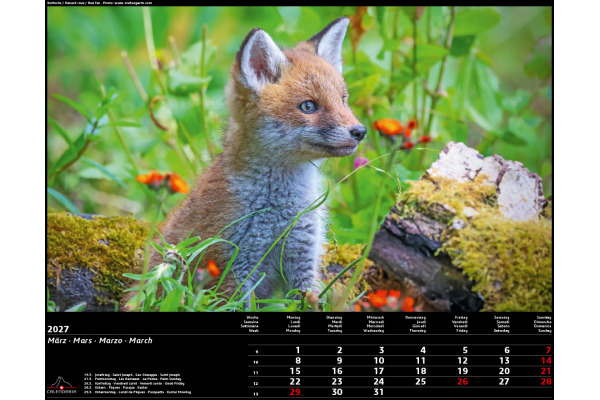This screenshot has height=400, width=600.
Task: Click the Good Friday holiday note
Action: click(134, 383)
